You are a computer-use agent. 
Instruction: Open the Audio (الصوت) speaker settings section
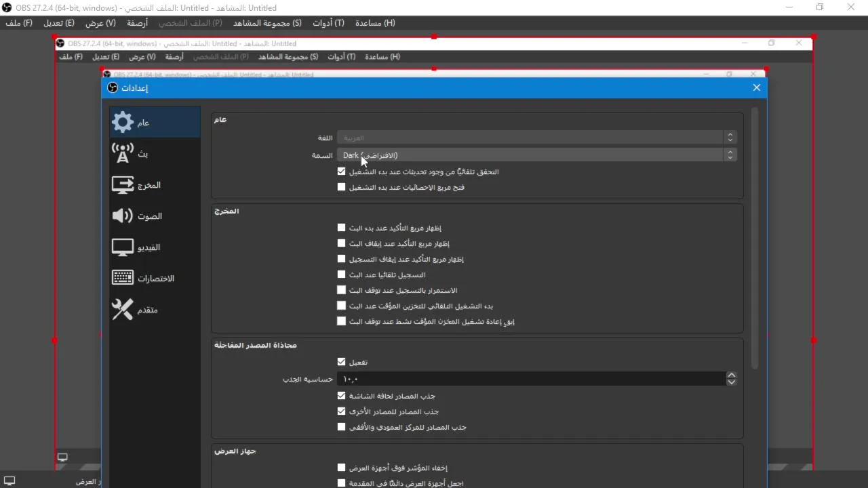pos(155,216)
